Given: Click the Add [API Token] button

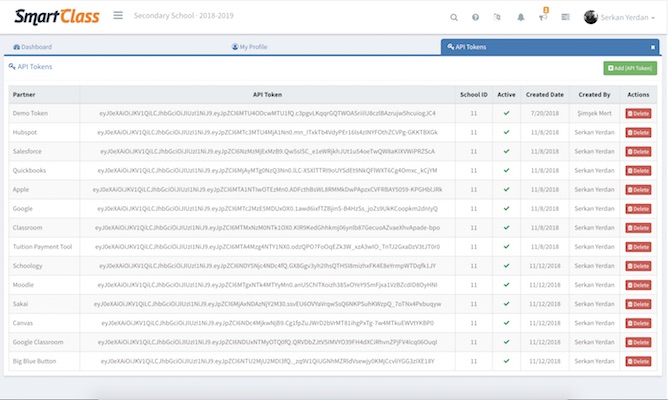Looking at the screenshot, I should (x=630, y=68).
